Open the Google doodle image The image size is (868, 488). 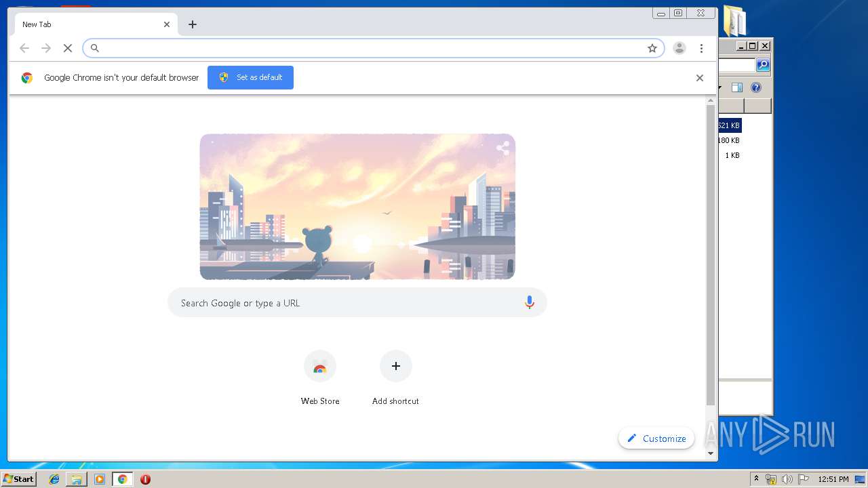(357, 207)
